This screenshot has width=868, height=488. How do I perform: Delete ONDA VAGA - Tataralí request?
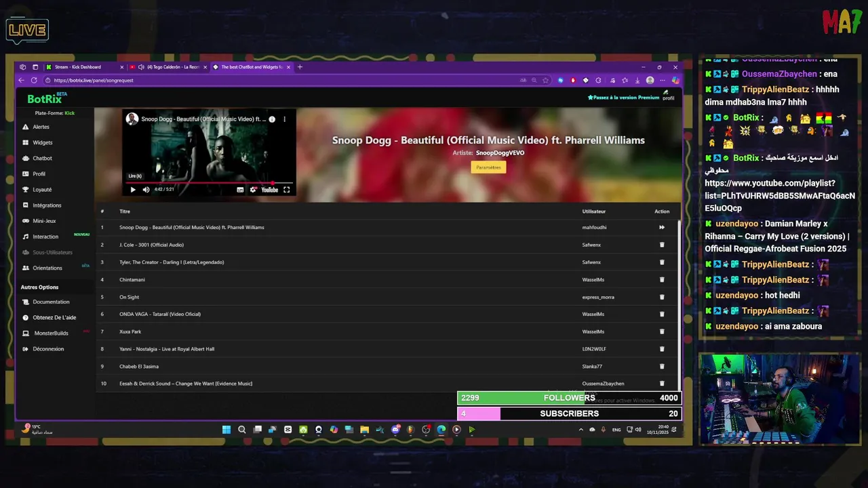[662, 314]
